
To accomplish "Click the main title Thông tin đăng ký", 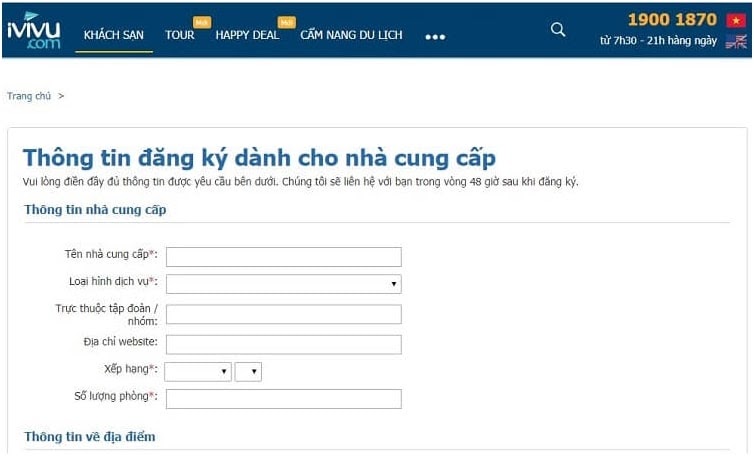I will (x=259, y=158).
